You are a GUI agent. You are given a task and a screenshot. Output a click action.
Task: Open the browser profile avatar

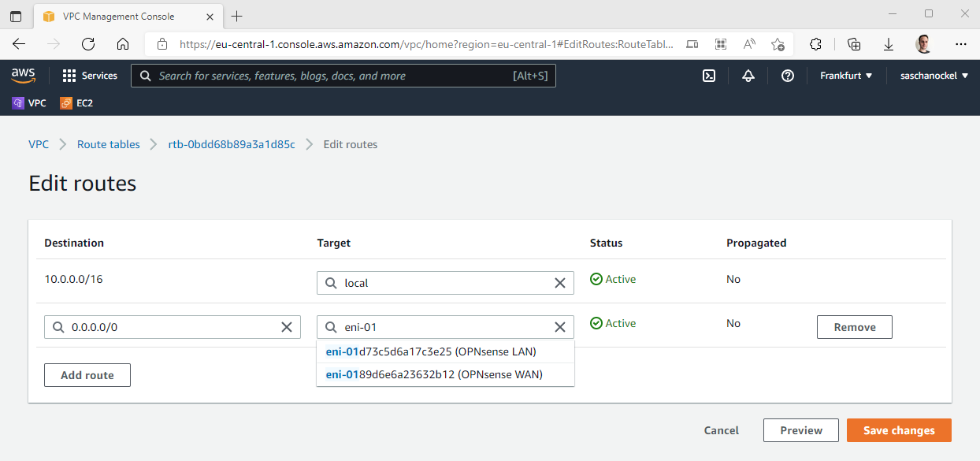point(925,45)
